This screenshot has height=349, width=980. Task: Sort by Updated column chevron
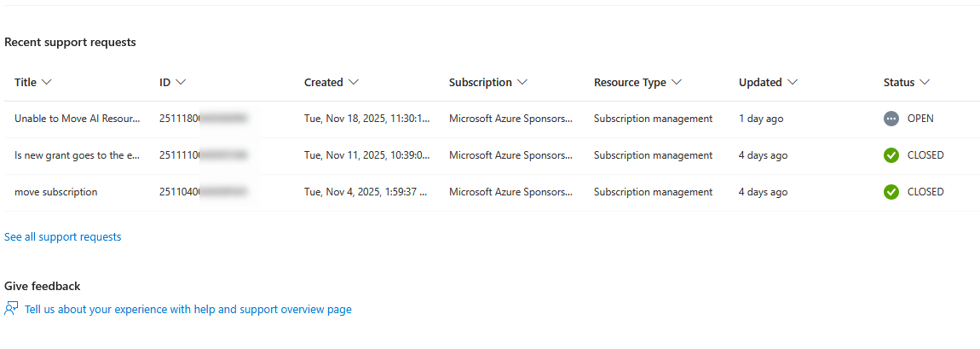coord(793,83)
